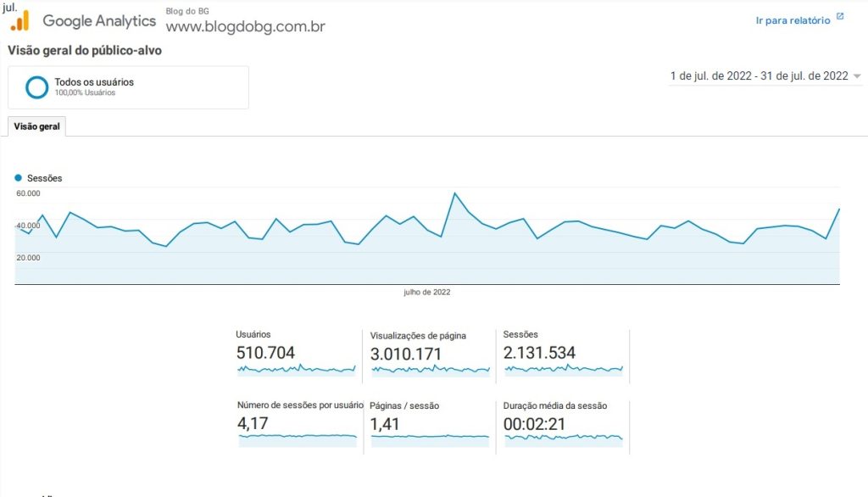Click the Google Analytics title text
Viewport: 868px width, 497px height.
click(x=99, y=21)
